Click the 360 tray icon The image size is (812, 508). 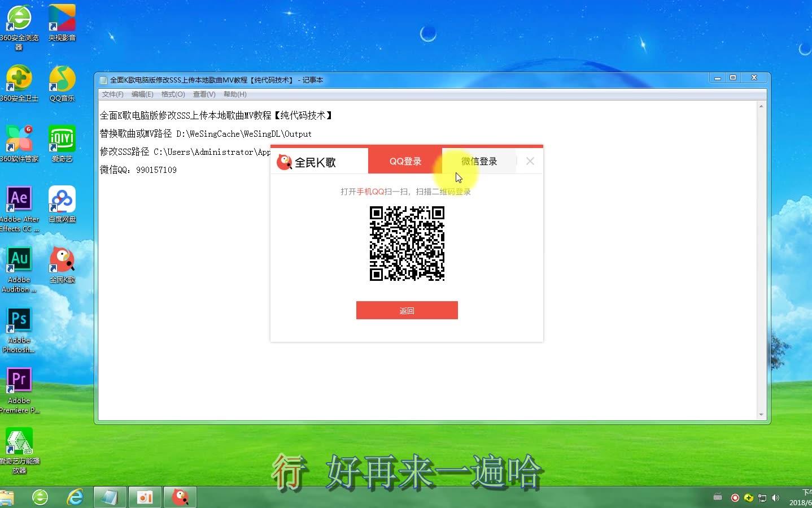pyautogui.click(x=748, y=498)
